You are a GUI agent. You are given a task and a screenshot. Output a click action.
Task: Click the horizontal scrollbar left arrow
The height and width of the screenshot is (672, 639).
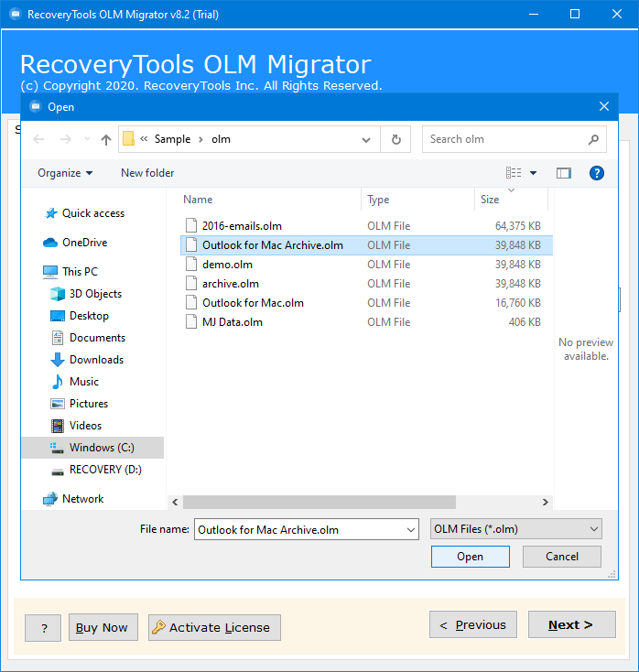(175, 503)
